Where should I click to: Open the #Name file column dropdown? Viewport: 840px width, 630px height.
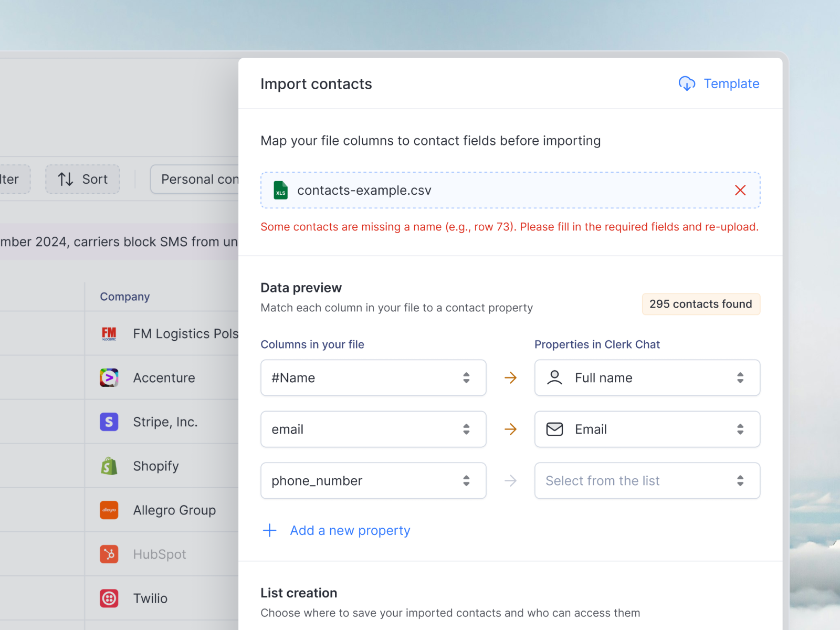[373, 377]
